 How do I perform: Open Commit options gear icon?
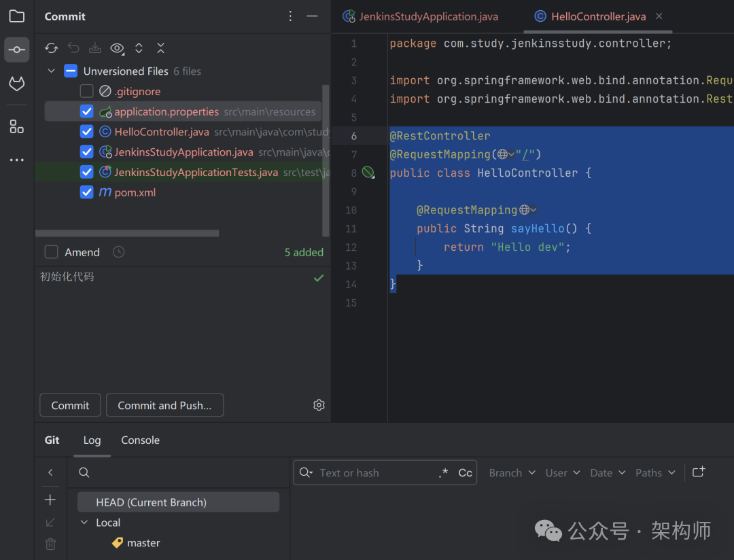click(319, 405)
